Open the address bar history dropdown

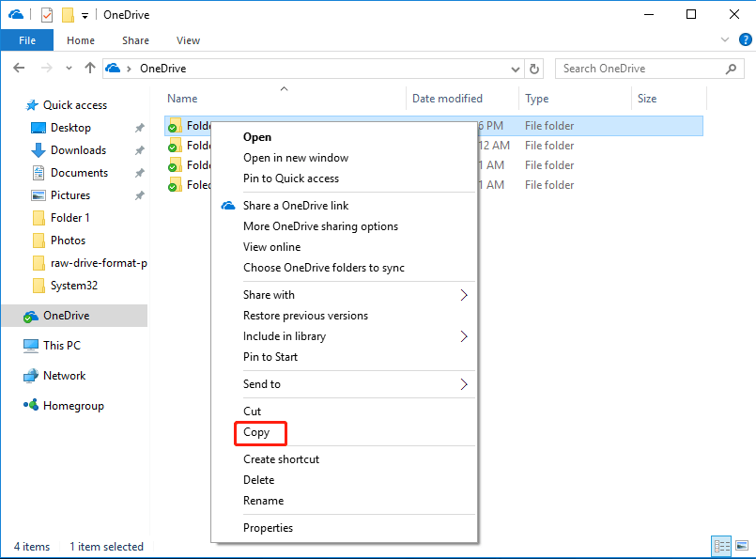point(515,69)
